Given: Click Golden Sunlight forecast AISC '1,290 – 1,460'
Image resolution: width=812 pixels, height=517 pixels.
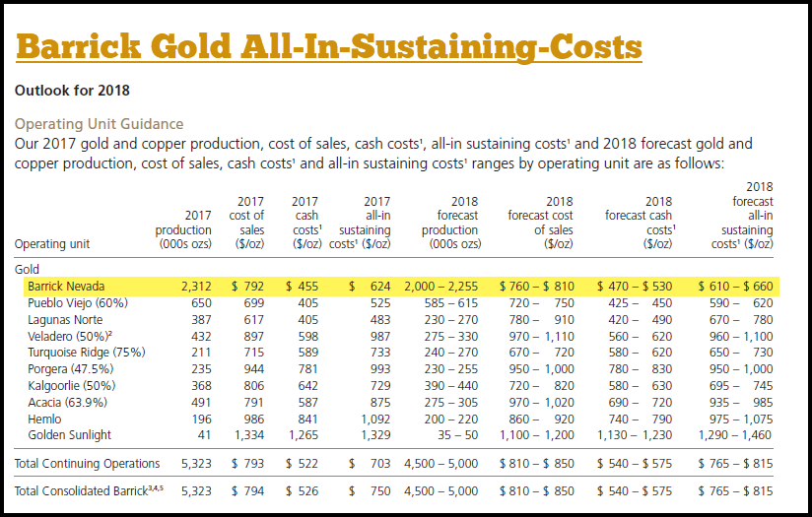Looking at the screenshot, I should click(735, 435).
